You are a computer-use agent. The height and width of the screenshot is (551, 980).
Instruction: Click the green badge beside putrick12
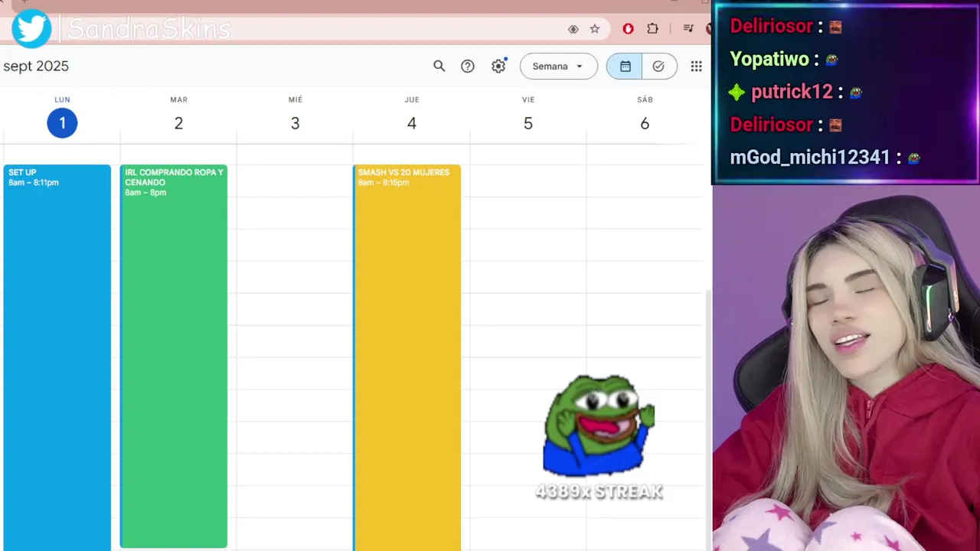pos(737,93)
